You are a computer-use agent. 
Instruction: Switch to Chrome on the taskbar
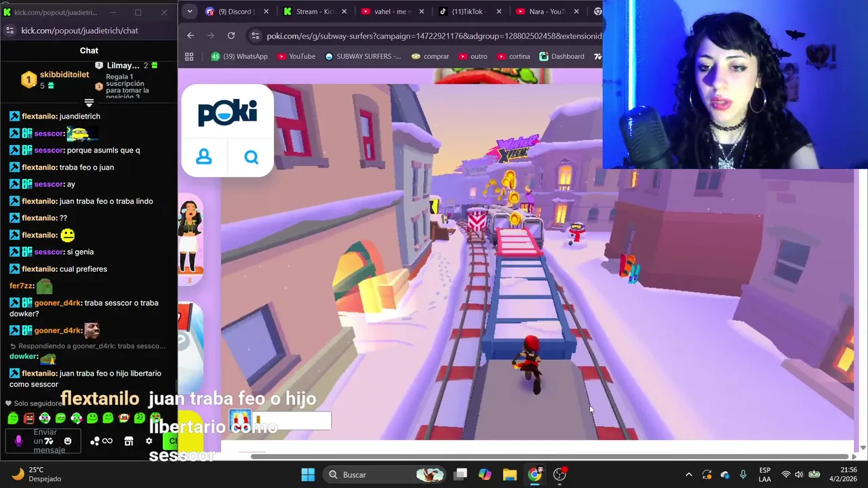tap(535, 474)
